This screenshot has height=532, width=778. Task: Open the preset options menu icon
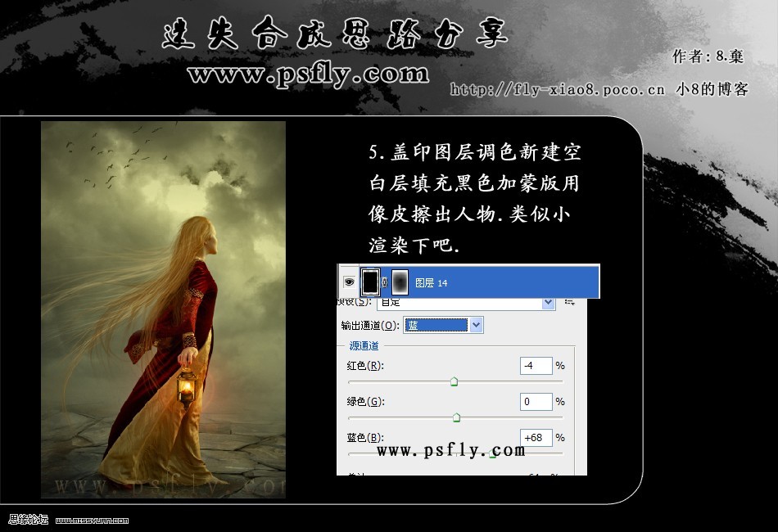click(x=569, y=301)
